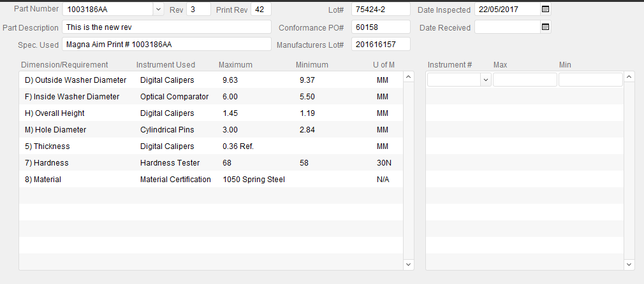Click the 30N unit of measure cell
This screenshot has height=284, width=644.
(384, 162)
